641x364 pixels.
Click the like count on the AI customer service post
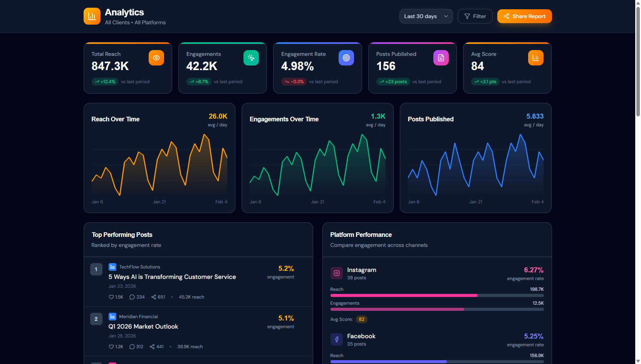point(116,297)
